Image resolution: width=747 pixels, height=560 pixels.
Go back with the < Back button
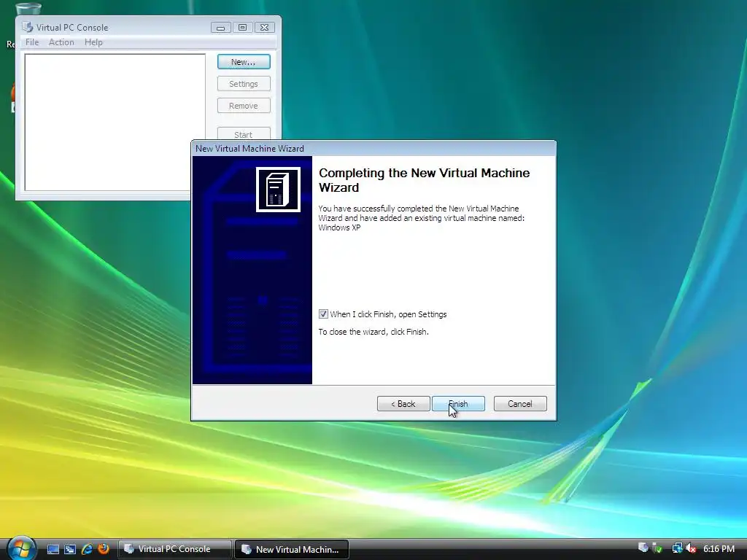point(403,404)
